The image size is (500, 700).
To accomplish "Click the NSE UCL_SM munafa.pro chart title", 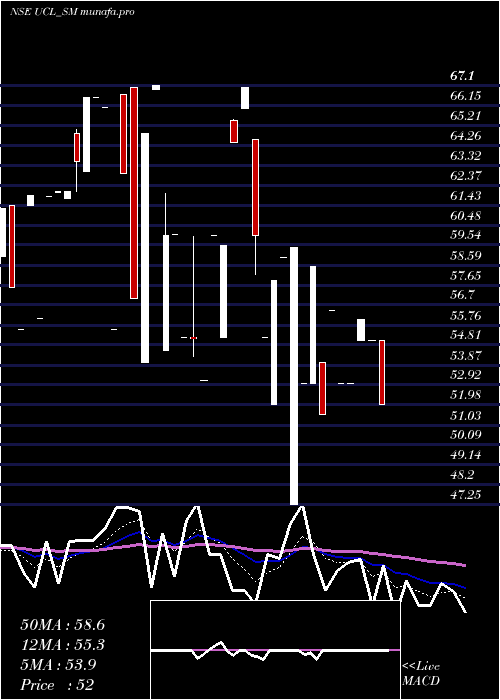I will tap(72, 12).
